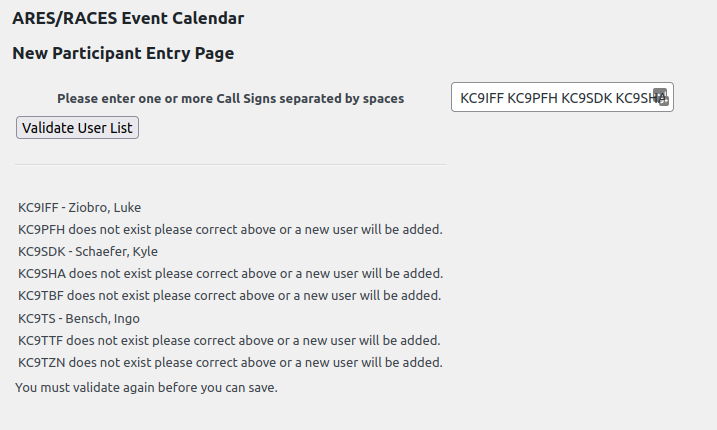Click the horizontal divider below Validate button
This screenshot has width=717, height=430.
click(230, 164)
